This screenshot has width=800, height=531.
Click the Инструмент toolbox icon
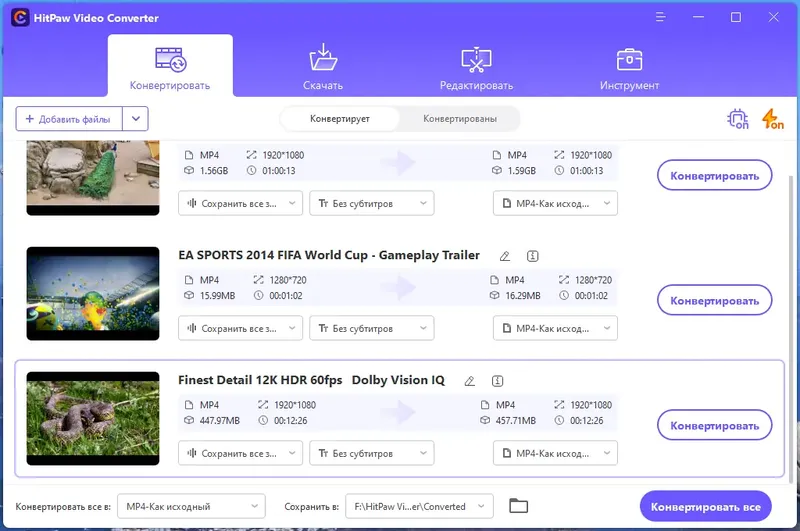point(630,59)
